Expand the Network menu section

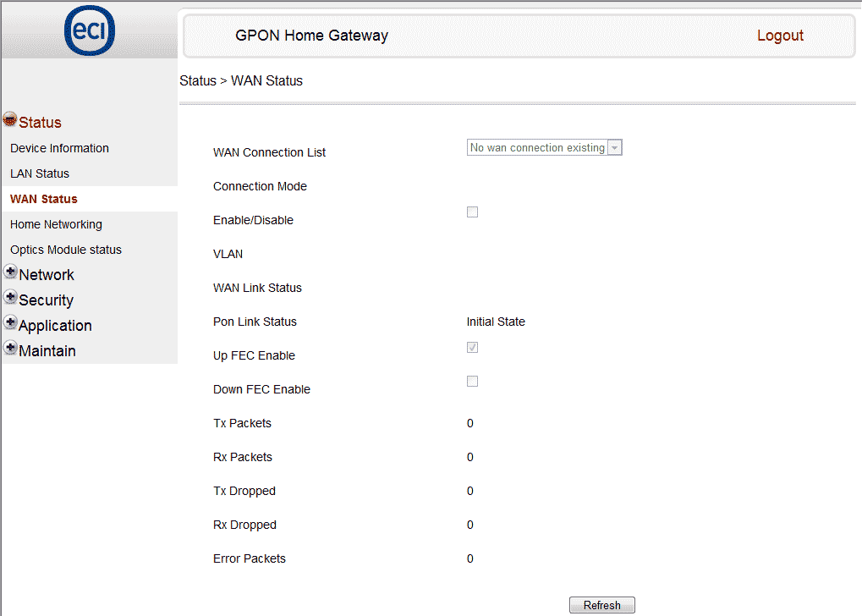(x=47, y=275)
